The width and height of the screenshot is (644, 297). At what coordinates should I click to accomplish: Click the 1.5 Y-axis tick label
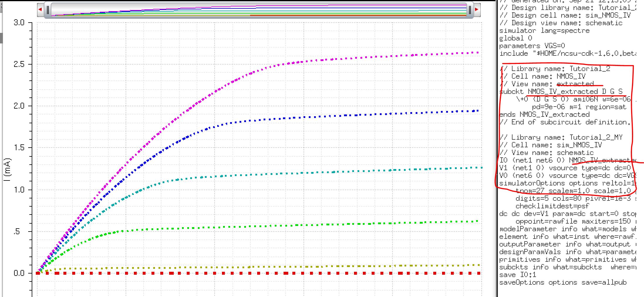click(x=19, y=148)
